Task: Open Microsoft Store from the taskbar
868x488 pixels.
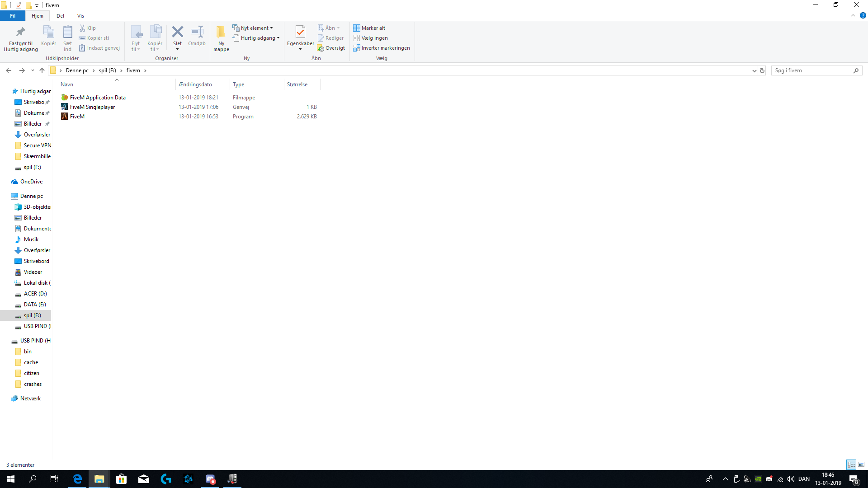Action: (122, 479)
